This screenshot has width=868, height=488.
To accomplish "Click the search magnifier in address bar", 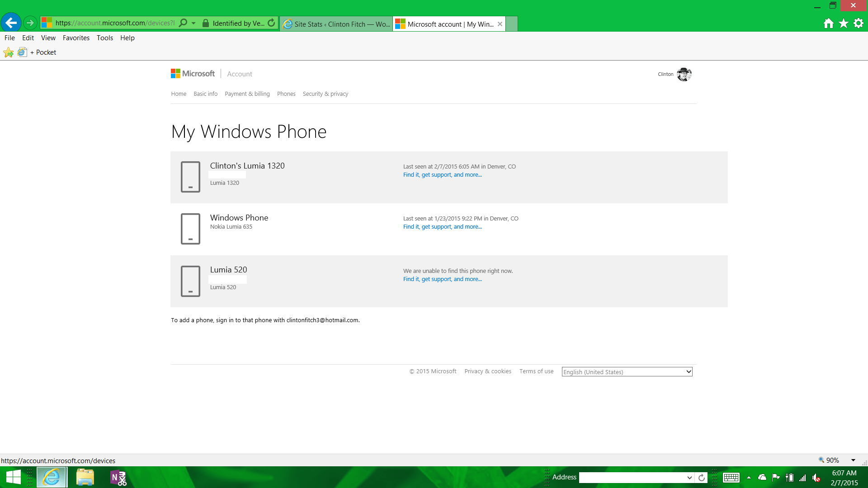I will pyautogui.click(x=183, y=23).
